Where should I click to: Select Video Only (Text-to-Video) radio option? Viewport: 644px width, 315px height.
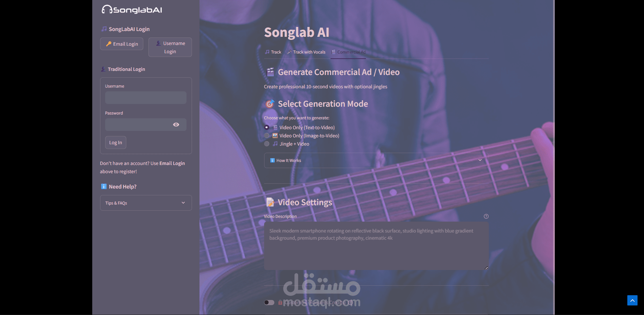(267, 127)
